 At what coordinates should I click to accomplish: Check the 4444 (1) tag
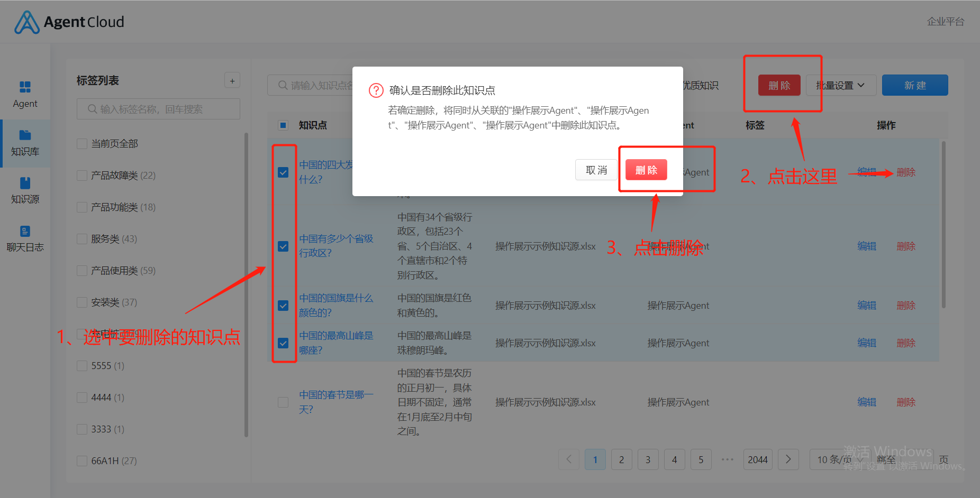82,398
